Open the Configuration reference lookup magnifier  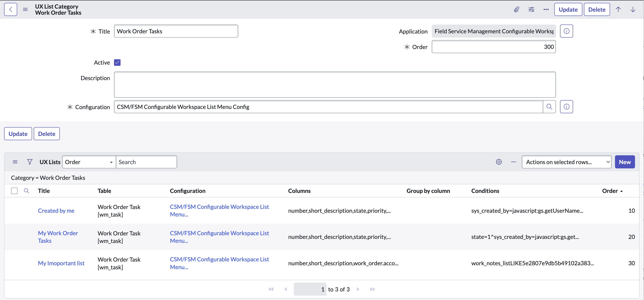pyautogui.click(x=549, y=107)
